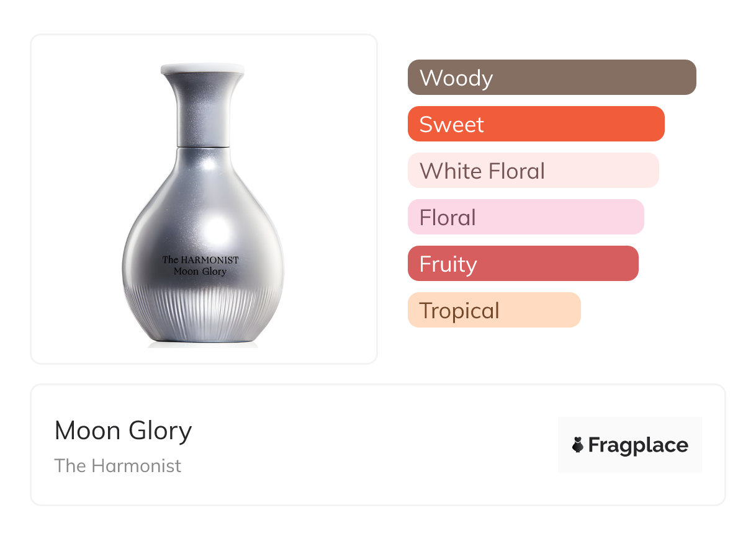
Task: Click the white cap of the bottle
Action: click(202, 69)
